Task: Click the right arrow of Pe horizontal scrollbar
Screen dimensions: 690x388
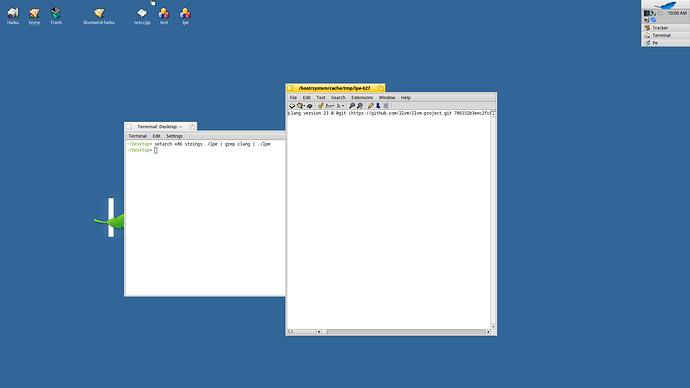Action: tap(488, 332)
